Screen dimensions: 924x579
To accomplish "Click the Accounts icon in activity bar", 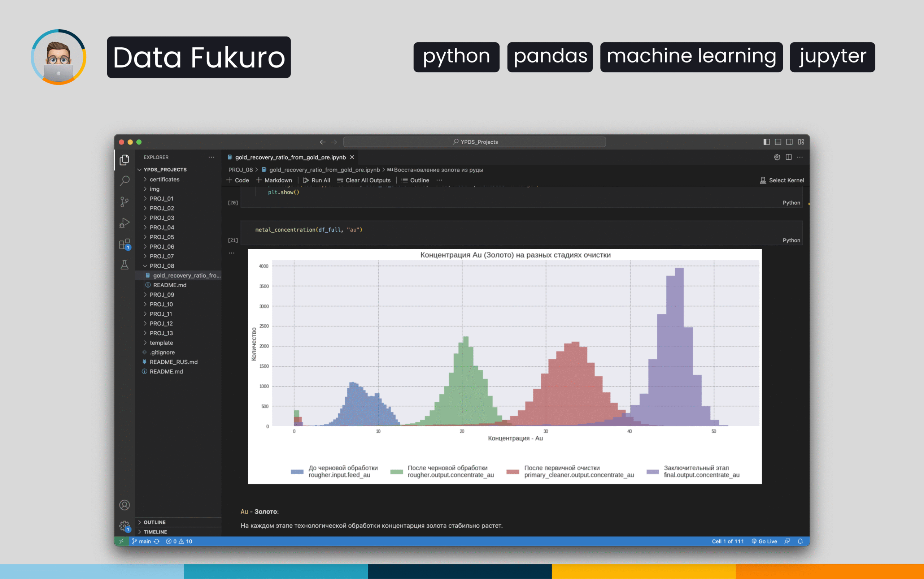I will (125, 505).
